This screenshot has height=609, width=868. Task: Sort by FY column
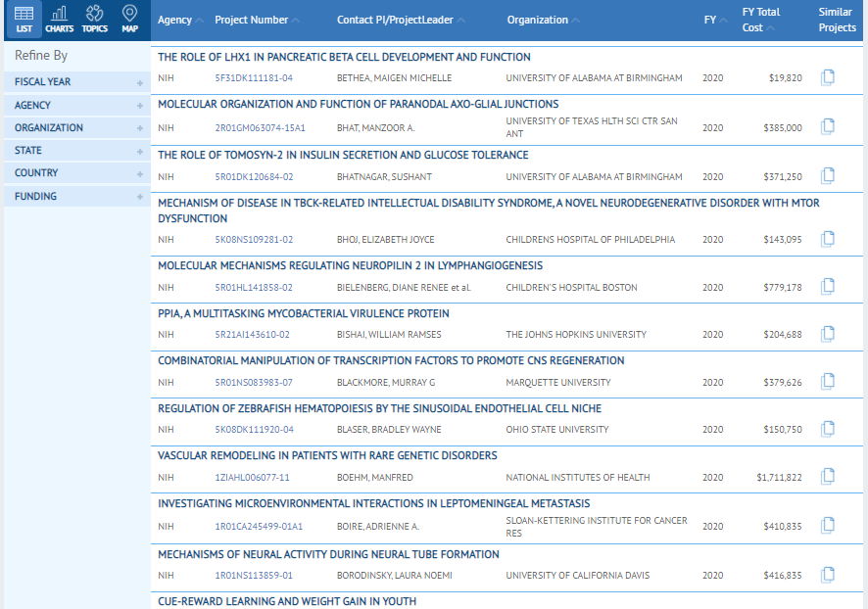[x=715, y=20]
